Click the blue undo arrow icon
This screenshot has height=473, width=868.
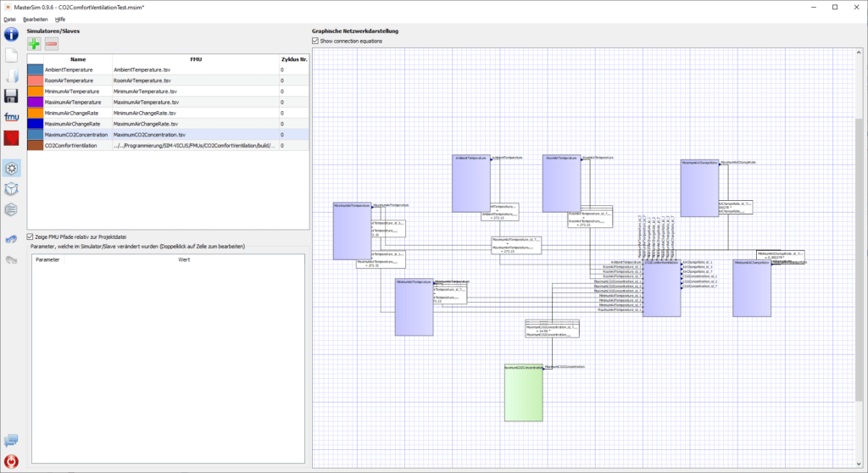[x=11, y=239]
